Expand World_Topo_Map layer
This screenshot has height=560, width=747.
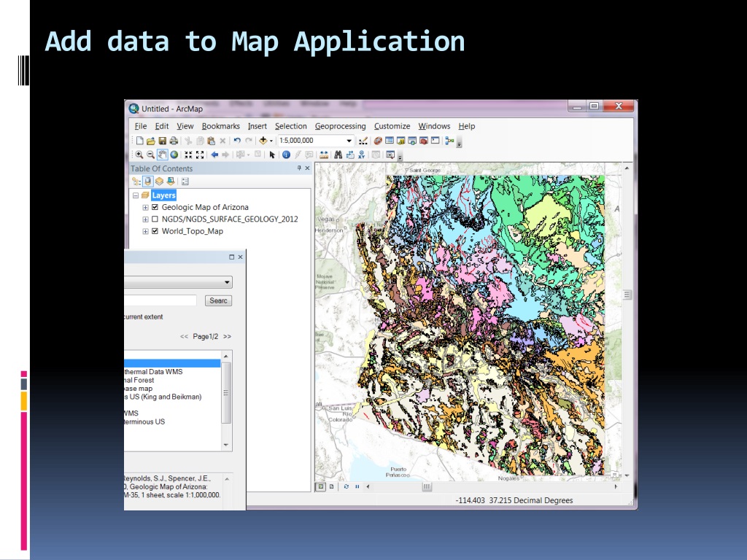tap(145, 231)
